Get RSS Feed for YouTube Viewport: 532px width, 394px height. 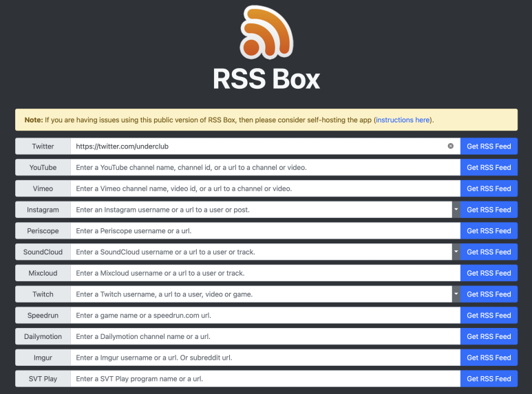[489, 168]
